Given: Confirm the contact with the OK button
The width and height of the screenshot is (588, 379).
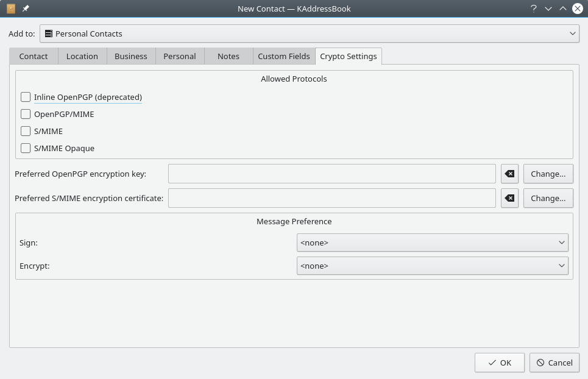Looking at the screenshot, I should 499,363.
